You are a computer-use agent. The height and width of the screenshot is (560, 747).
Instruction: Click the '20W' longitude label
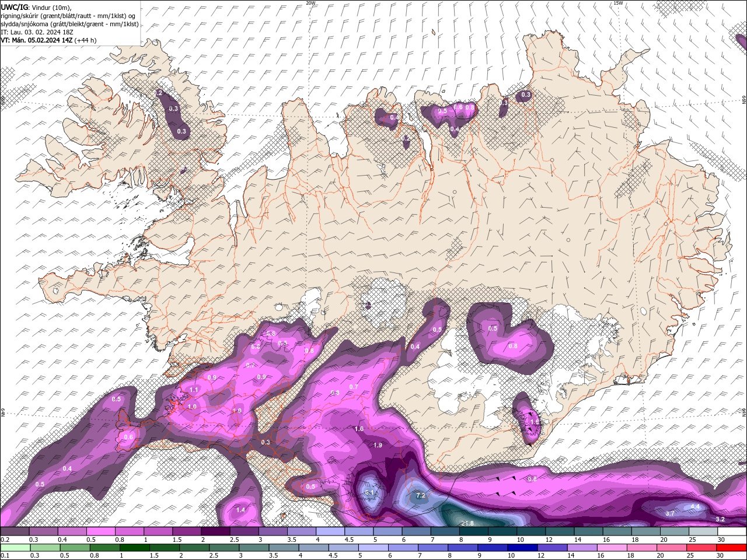(x=310, y=3)
